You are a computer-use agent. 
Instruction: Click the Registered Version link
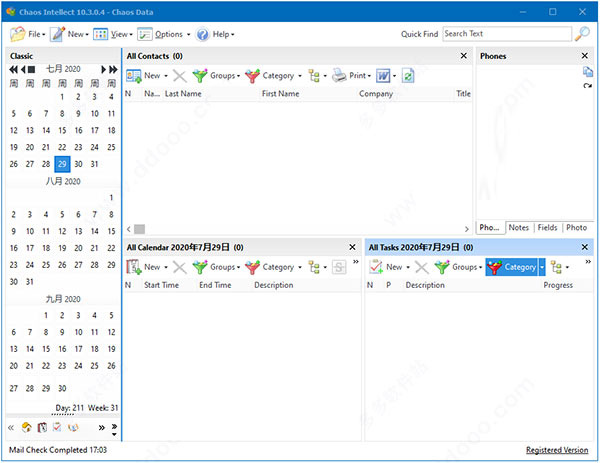click(557, 450)
